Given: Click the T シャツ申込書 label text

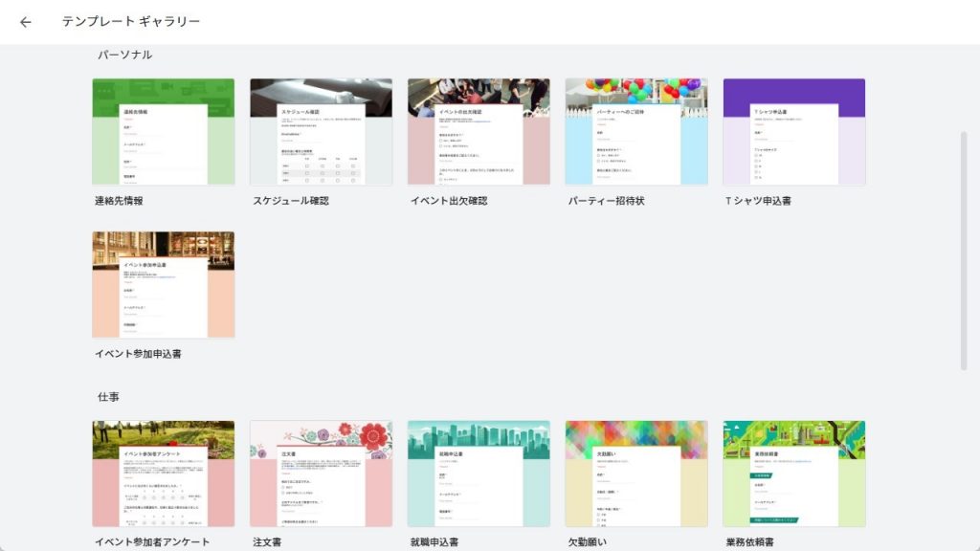Looking at the screenshot, I should (x=758, y=201).
